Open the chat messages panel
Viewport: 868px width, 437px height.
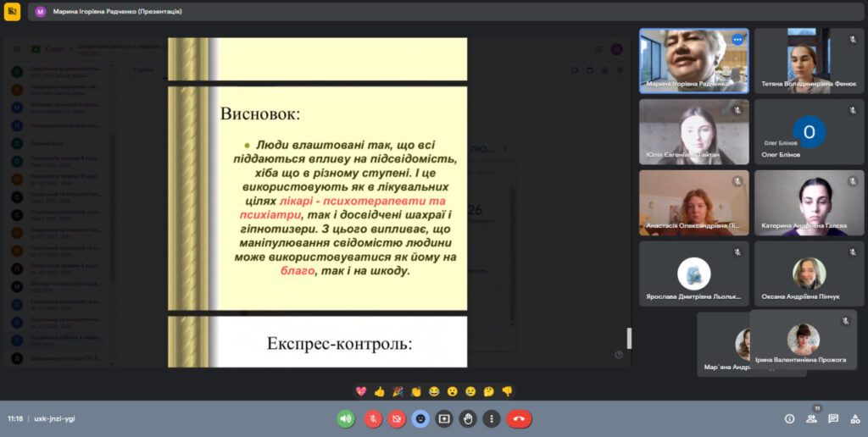pos(833,418)
